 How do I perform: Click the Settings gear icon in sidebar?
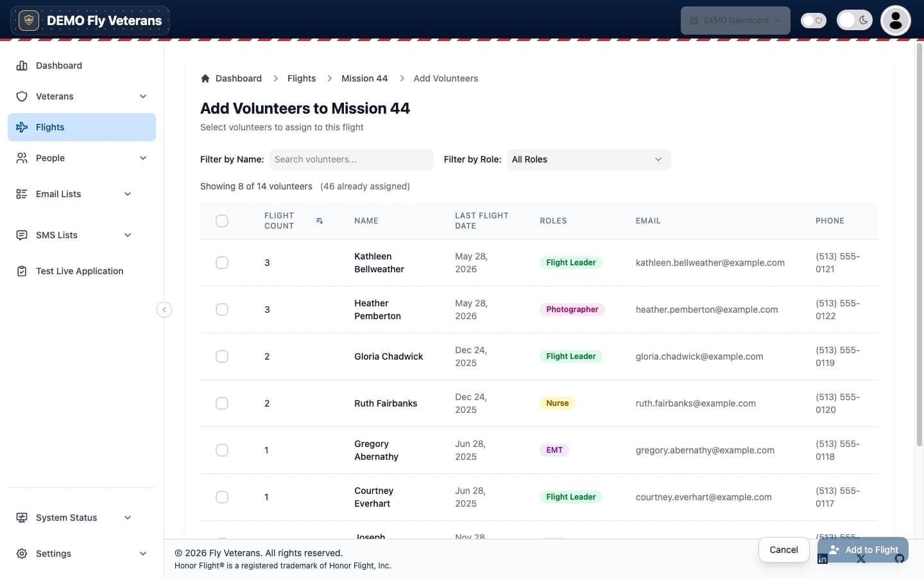tap(22, 554)
